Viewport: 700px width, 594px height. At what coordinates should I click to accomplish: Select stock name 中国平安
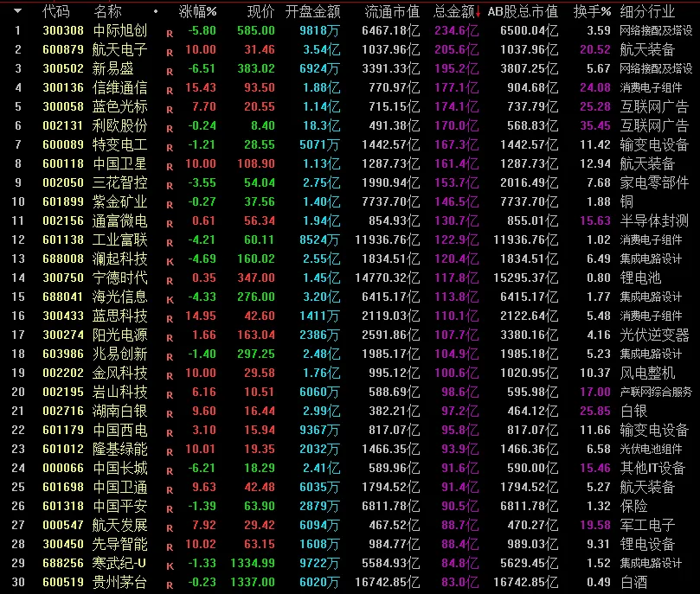point(119,506)
